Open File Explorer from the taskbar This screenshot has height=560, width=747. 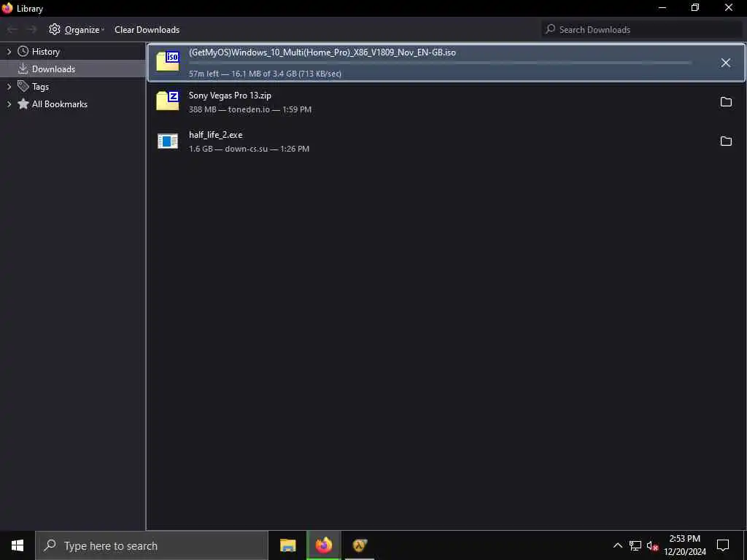coord(287,545)
